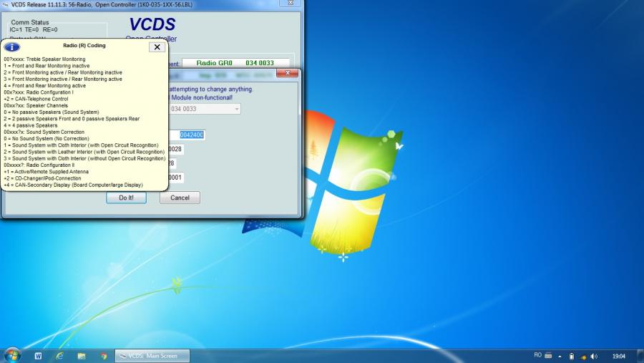Click the Radio GR0 034 0033 component field
Screen dimensions: 644x363
[x=236, y=63]
